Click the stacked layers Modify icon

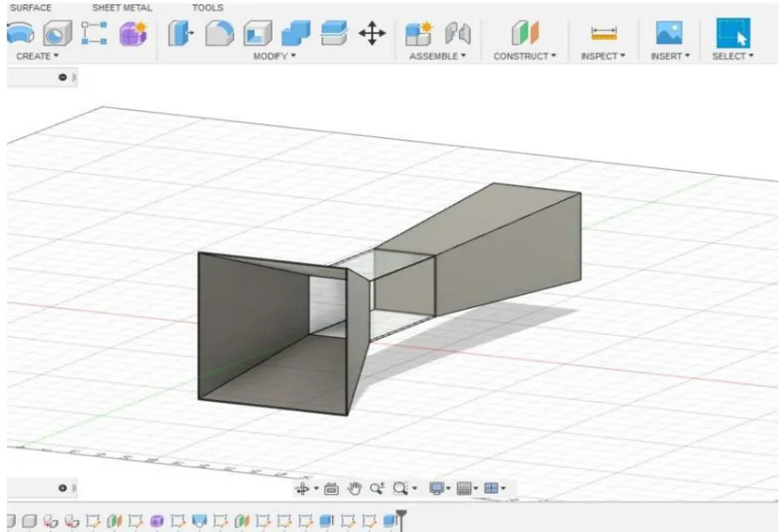pos(334,34)
